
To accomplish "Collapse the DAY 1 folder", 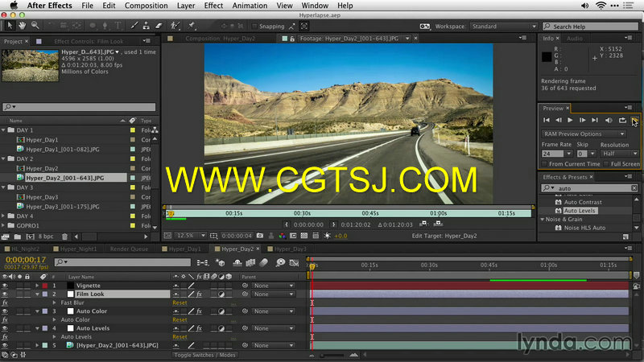I will (x=4, y=130).
